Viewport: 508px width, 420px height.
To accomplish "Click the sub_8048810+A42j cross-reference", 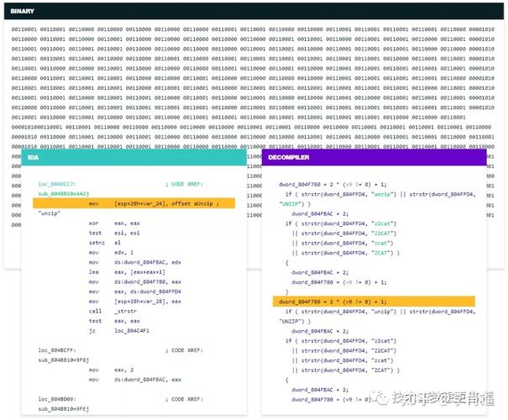I will coord(64,194).
